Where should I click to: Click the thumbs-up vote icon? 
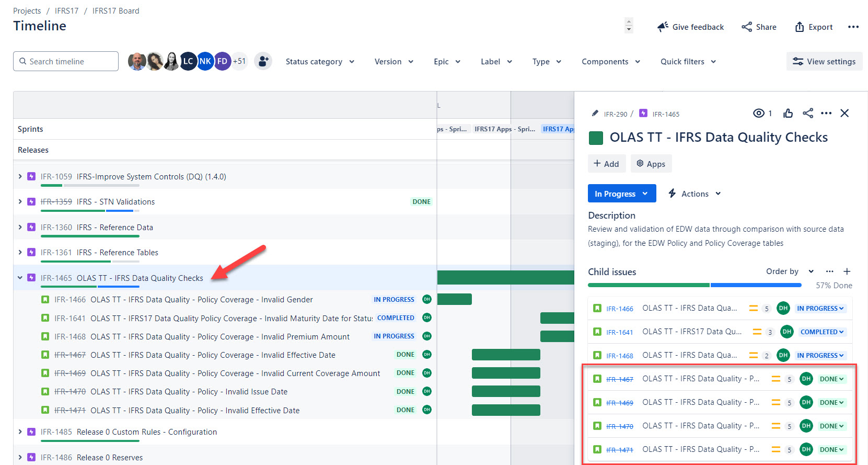(x=788, y=114)
